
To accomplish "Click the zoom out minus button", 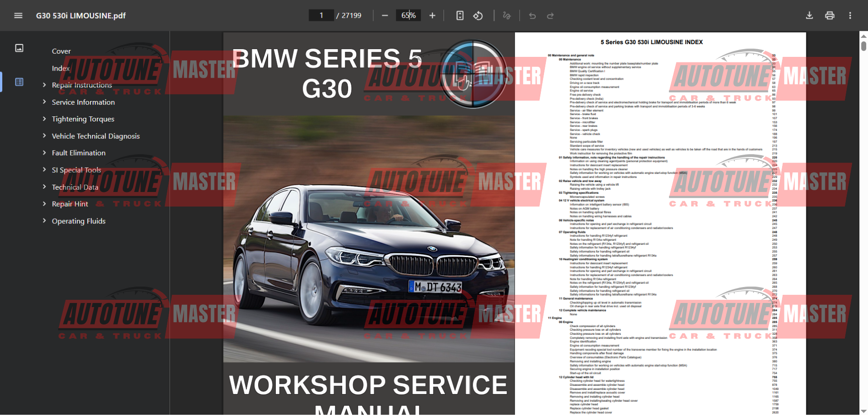I will pos(385,15).
